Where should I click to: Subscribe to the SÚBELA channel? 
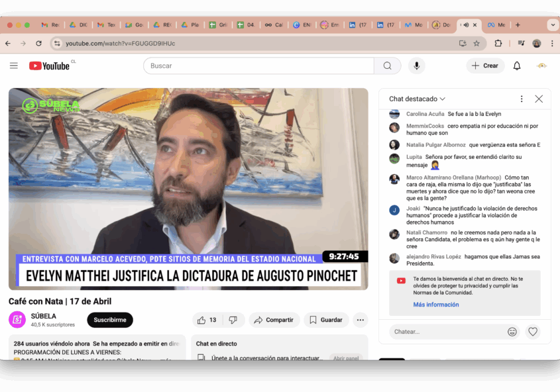pos(109,320)
